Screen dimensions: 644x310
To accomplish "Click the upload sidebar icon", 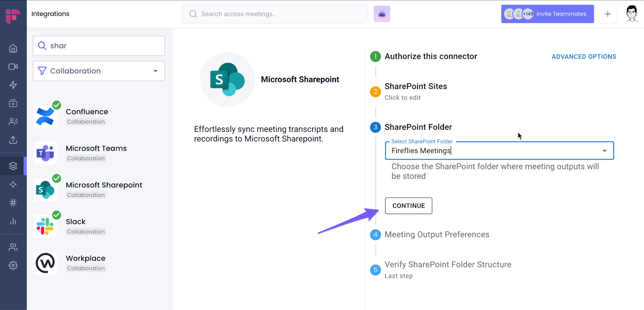I will [x=13, y=140].
